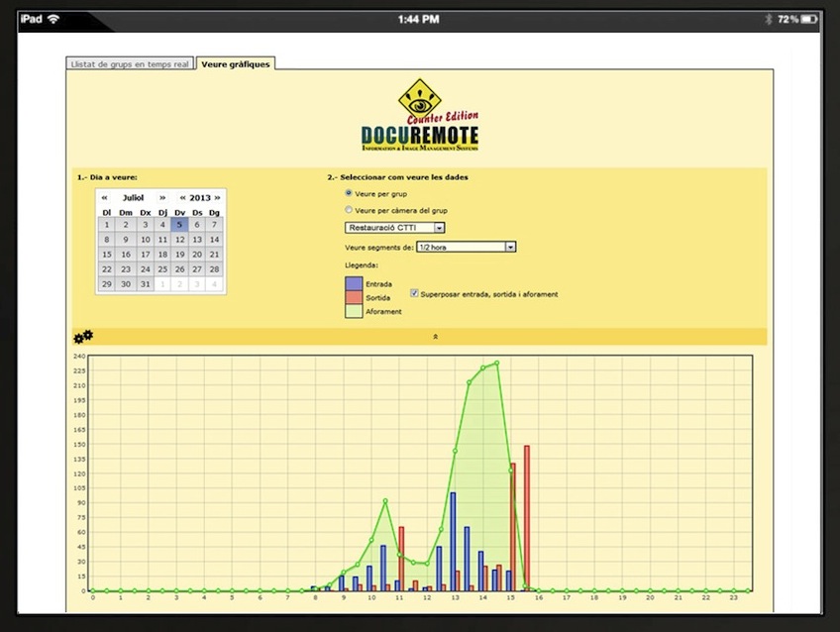
Task: Click the blue Entrada legend swatch
Action: coord(355,284)
